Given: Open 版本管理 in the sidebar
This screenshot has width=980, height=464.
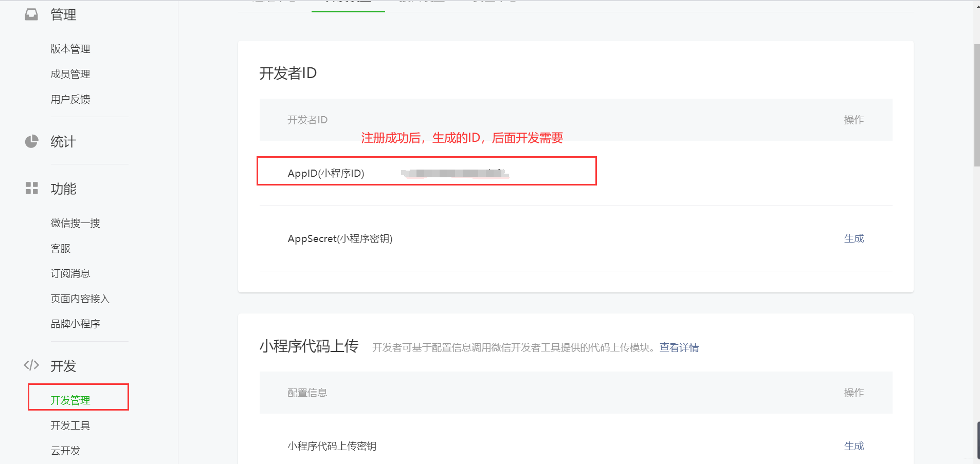Looking at the screenshot, I should (x=70, y=49).
